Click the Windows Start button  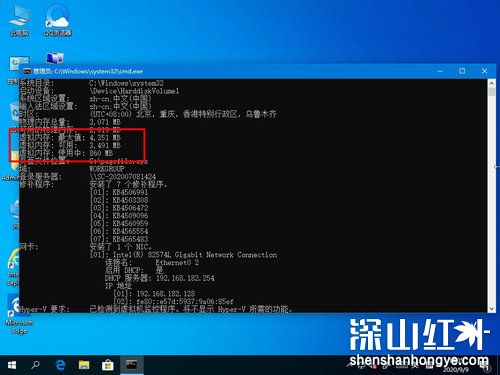point(12,365)
